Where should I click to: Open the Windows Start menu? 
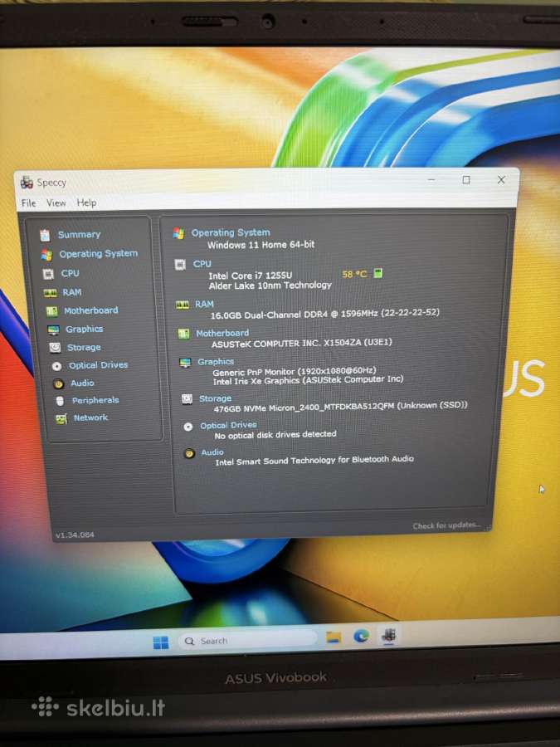coord(161,642)
